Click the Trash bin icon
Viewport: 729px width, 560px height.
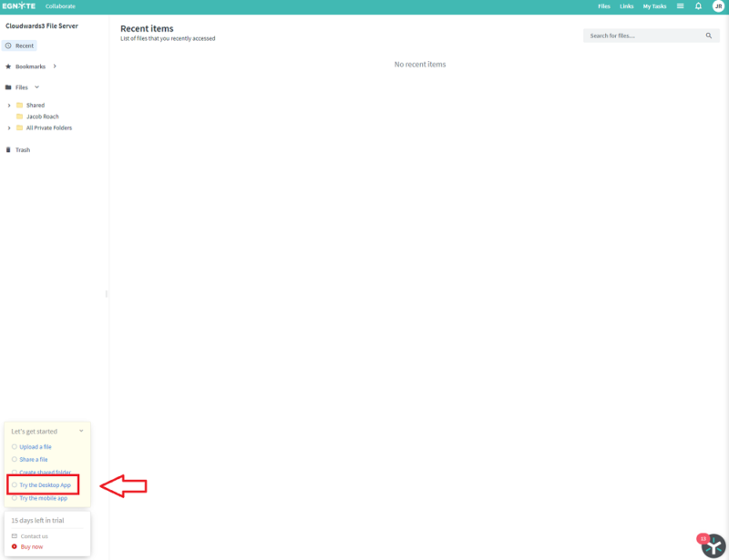[x=8, y=149]
